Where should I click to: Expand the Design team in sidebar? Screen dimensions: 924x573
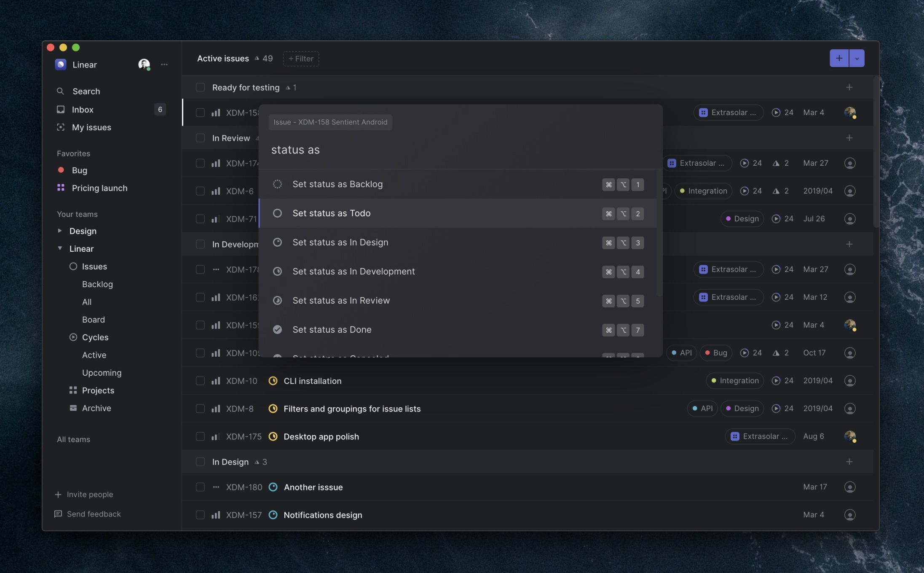point(59,231)
